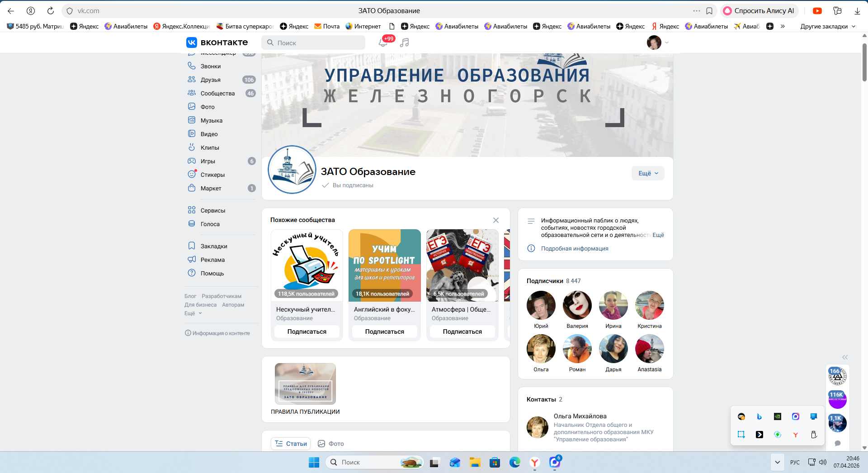This screenshot has width=868, height=473.
Task: Open the Учим по Spotlight thumbnail
Action: (x=385, y=265)
